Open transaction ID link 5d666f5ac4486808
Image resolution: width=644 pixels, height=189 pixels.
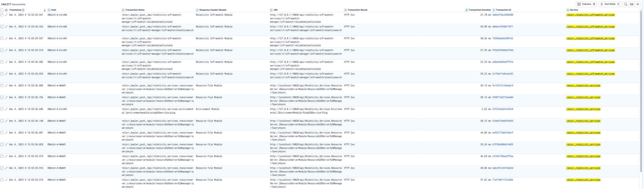click(x=503, y=15)
